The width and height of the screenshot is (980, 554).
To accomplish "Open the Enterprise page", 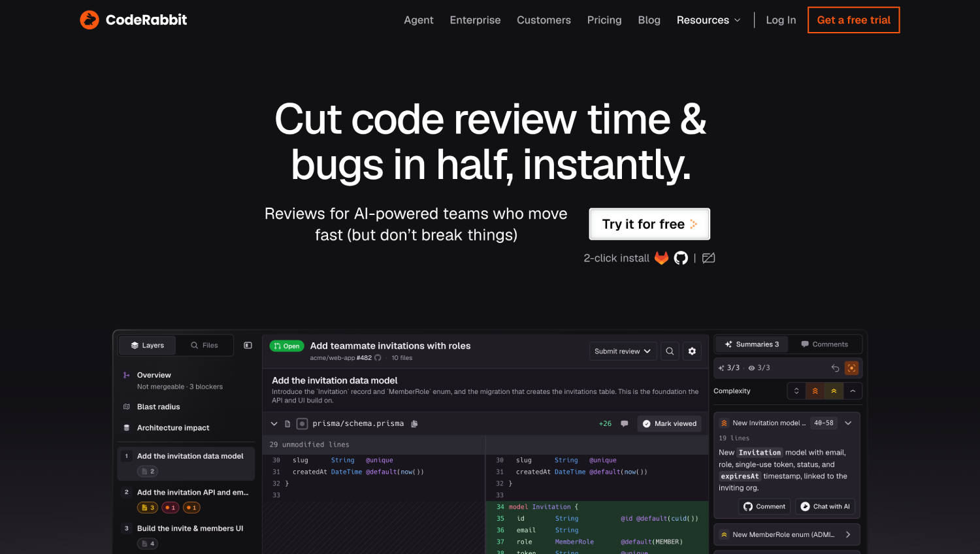I will [475, 20].
